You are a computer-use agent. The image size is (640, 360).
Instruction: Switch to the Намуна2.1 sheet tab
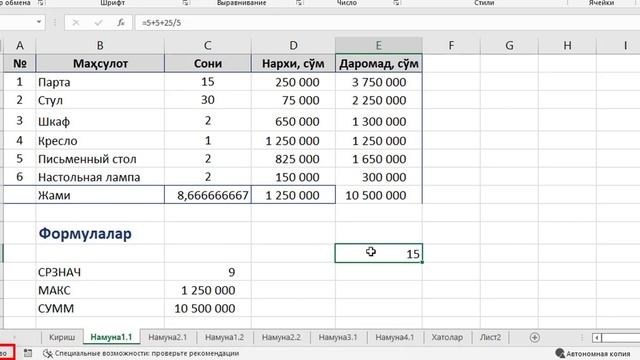(x=168, y=337)
